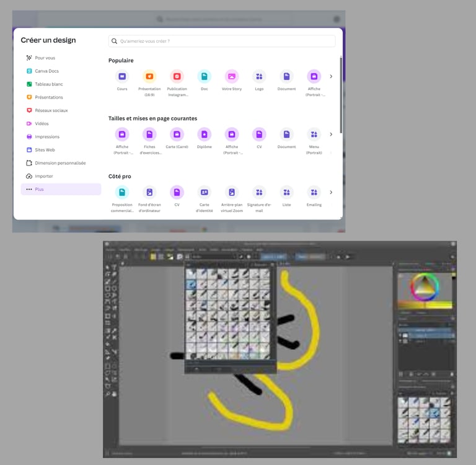Select the Plus category
Image resolution: width=476 pixels, height=465 pixels.
coord(61,189)
